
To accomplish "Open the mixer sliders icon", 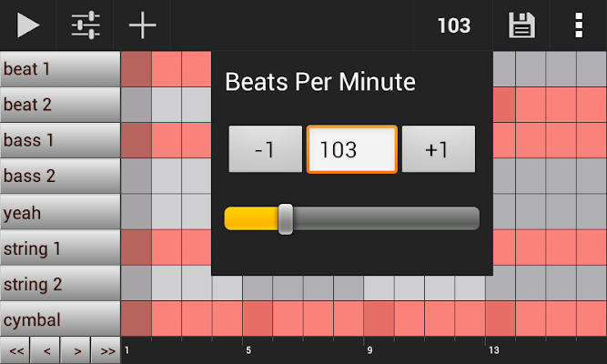I will pos(86,25).
